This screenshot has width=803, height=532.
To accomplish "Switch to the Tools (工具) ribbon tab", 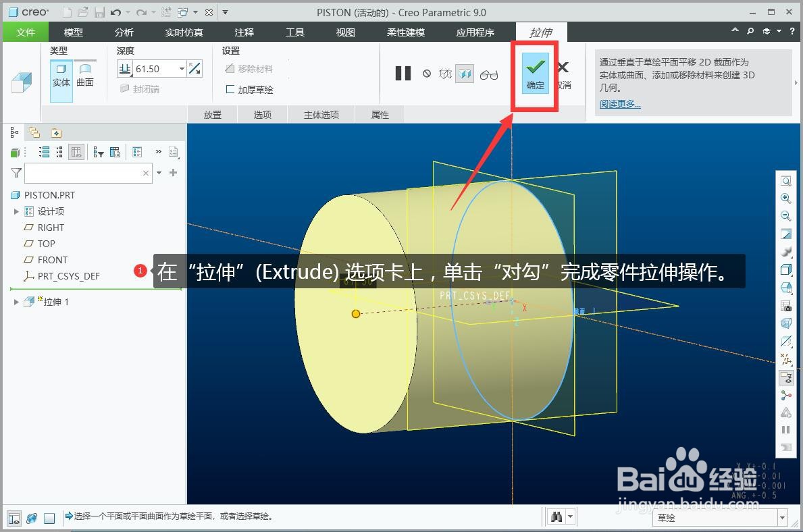I will tap(295, 32).
